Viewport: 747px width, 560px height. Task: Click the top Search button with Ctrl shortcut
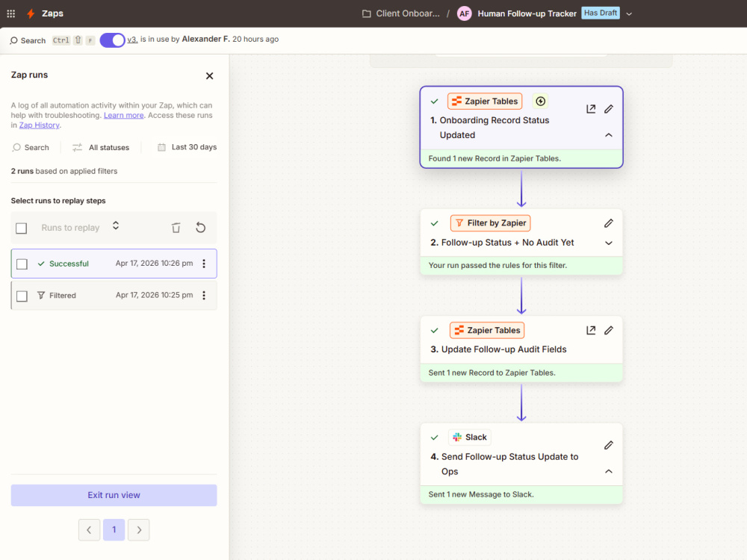point(52,40)
